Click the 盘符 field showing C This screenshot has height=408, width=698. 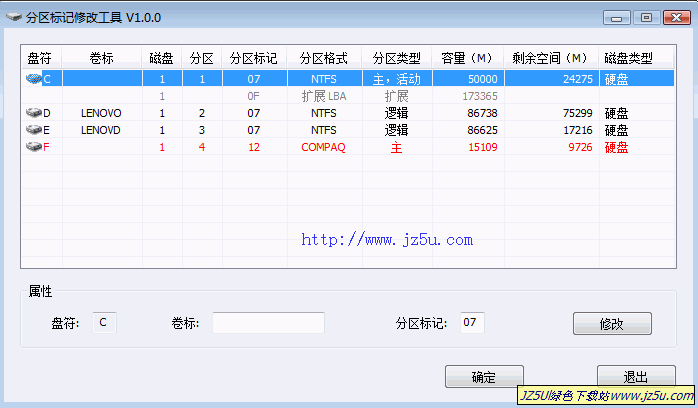tap(104, 323)
